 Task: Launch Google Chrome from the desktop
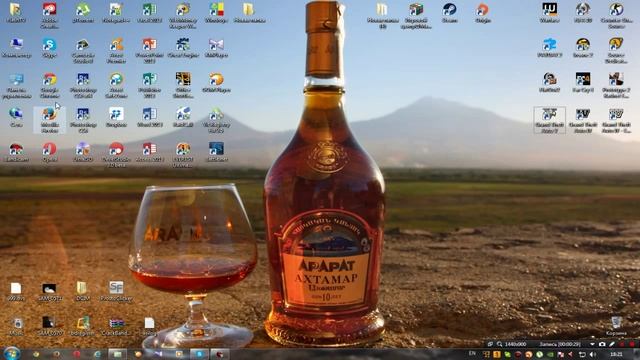(x=49, y=85)
